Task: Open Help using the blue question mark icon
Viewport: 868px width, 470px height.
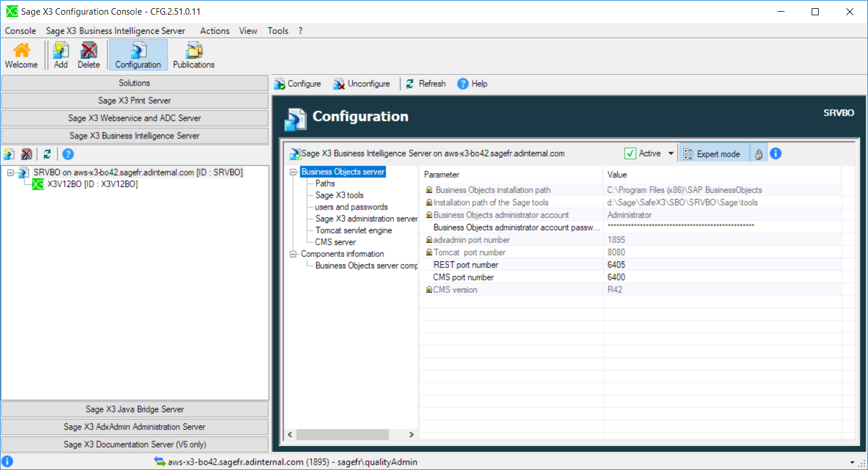Action: click(x=463, y=83)
